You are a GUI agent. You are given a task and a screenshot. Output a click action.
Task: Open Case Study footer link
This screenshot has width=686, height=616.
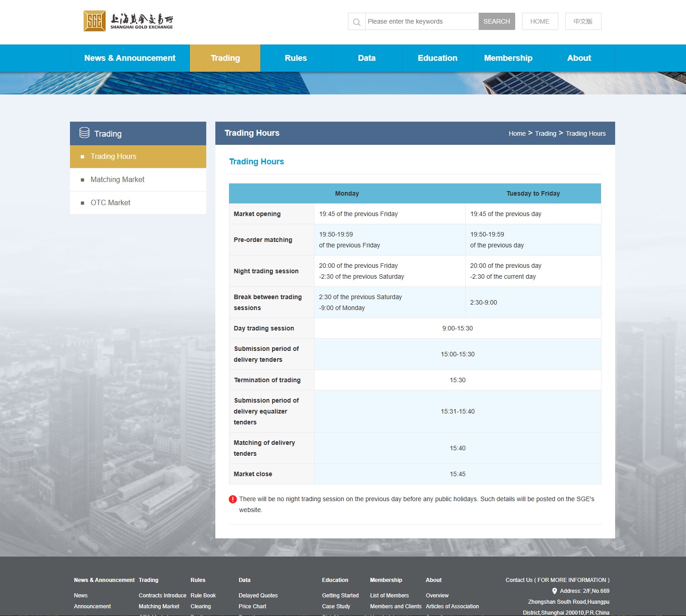coord(336,606)
